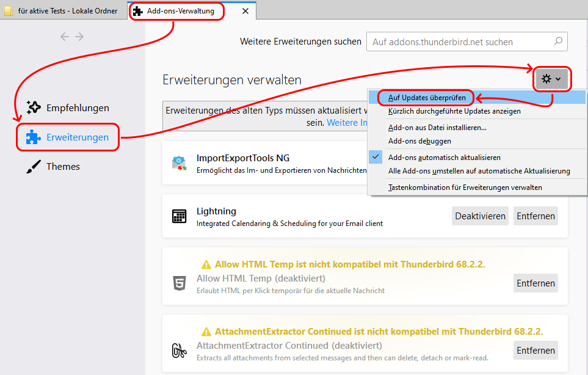Click the back arrow navigation icon
This screenshot has width=588, height=375.
65,37
